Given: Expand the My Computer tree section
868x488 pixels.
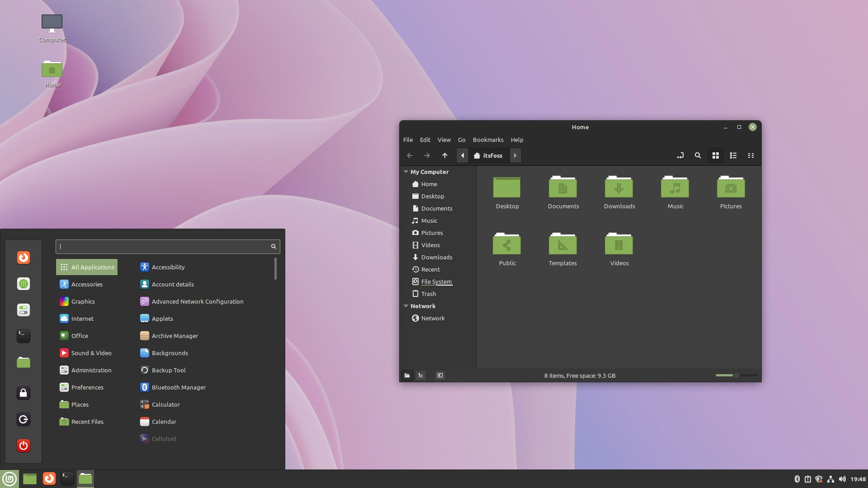Looking at the screenshot, I should click(x=406, y=171).
